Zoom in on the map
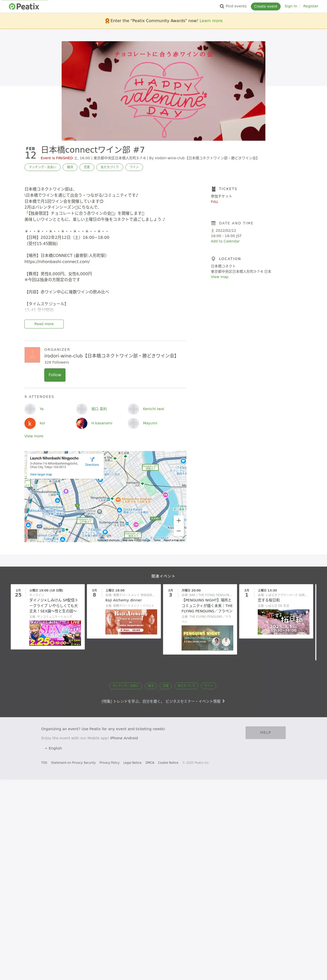The image size is (327, 980). (179, 521)
